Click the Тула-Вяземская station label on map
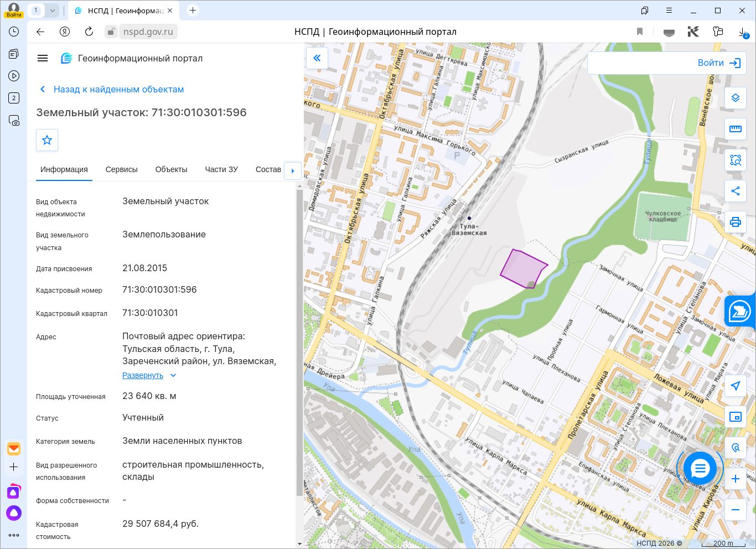Viewport: 756px width, 549px height. [x=469, y=229]
